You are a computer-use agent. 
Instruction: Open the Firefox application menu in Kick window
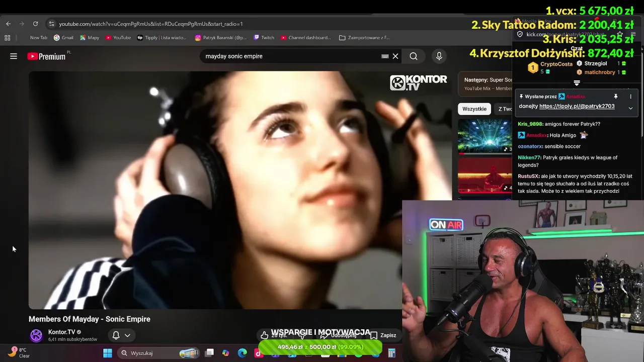tap(633, 34)
